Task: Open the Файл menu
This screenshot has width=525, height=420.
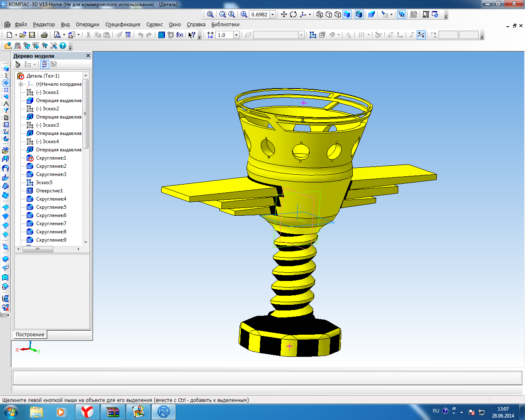Action: (21, 25)
